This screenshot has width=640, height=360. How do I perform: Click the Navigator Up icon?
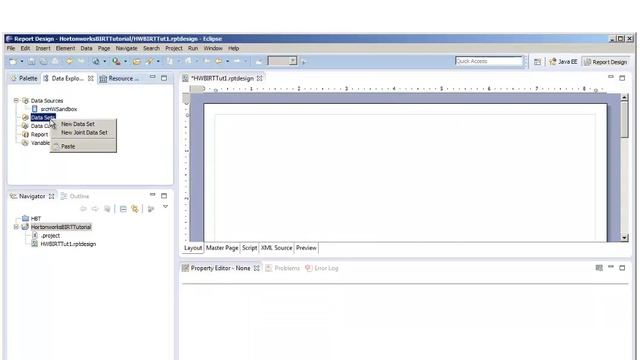click(x=107, y=209)
